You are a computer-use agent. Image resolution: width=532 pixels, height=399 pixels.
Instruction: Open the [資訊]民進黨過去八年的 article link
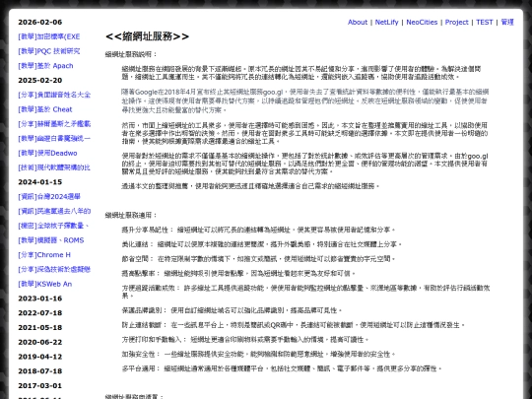pyautogui.click(x=54, y=211)
